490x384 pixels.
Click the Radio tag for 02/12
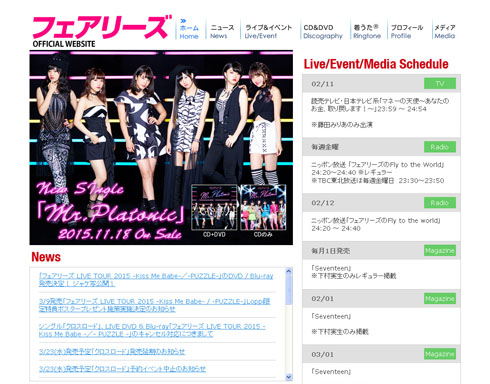(440, 203)
